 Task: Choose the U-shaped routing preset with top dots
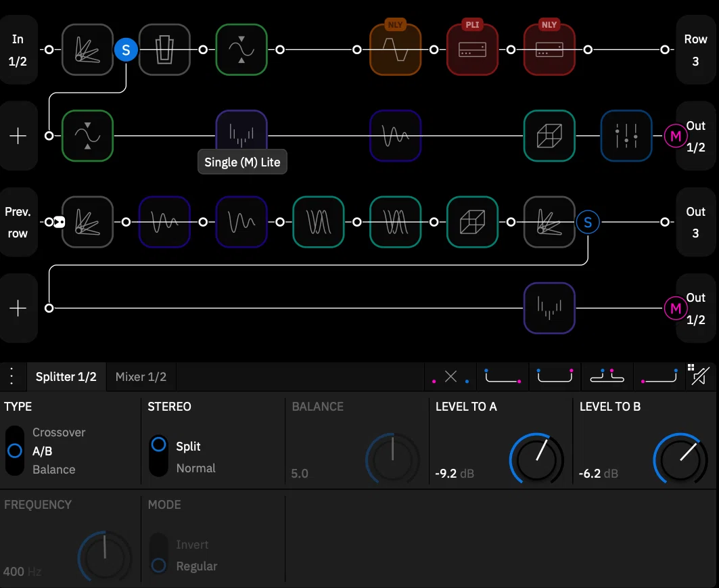click(555, 377)
